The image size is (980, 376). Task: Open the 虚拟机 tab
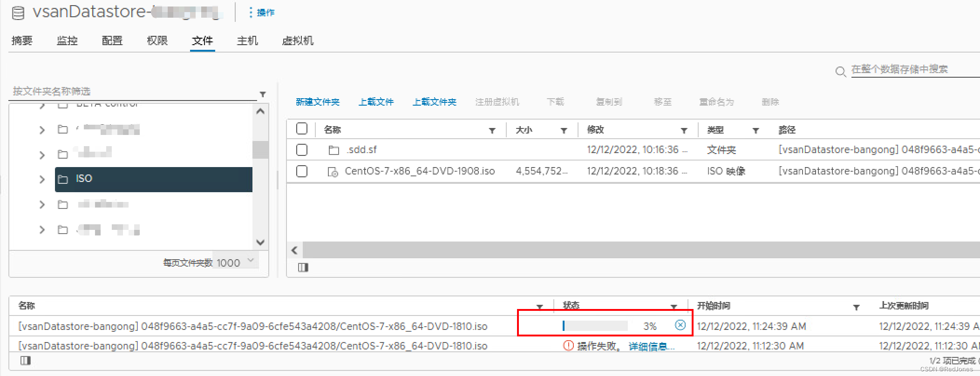(298, 41)
